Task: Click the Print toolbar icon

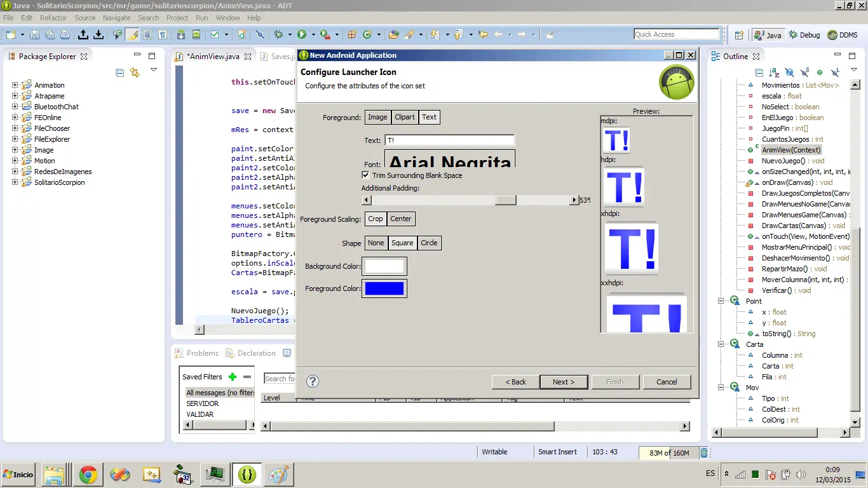Action: coord(65,35)
